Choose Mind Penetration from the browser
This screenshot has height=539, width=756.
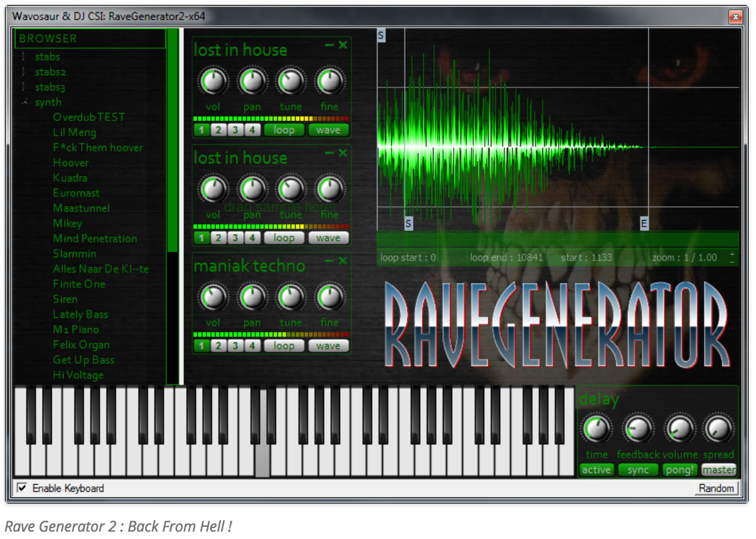click(x=95, y=239)
